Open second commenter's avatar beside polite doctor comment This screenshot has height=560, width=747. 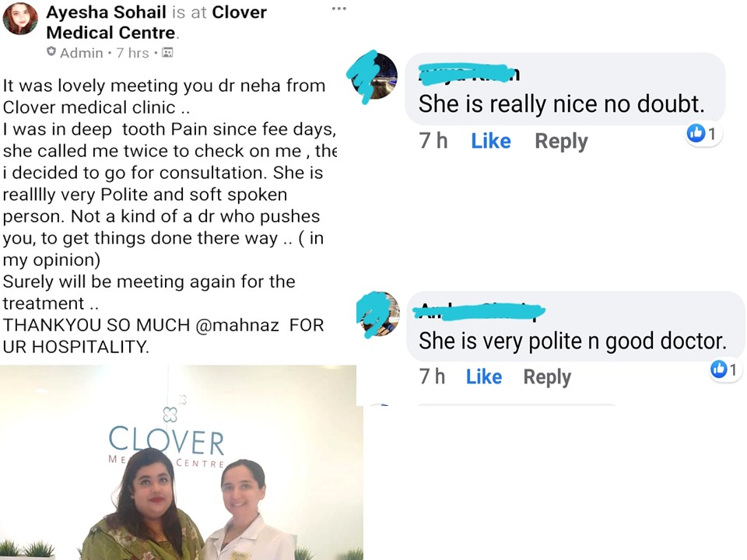coord(380,313)
